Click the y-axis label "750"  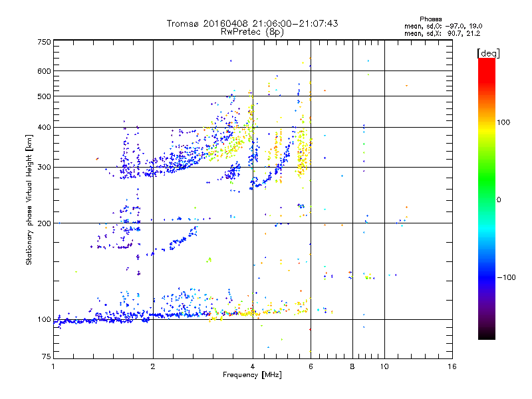(44, 42)
